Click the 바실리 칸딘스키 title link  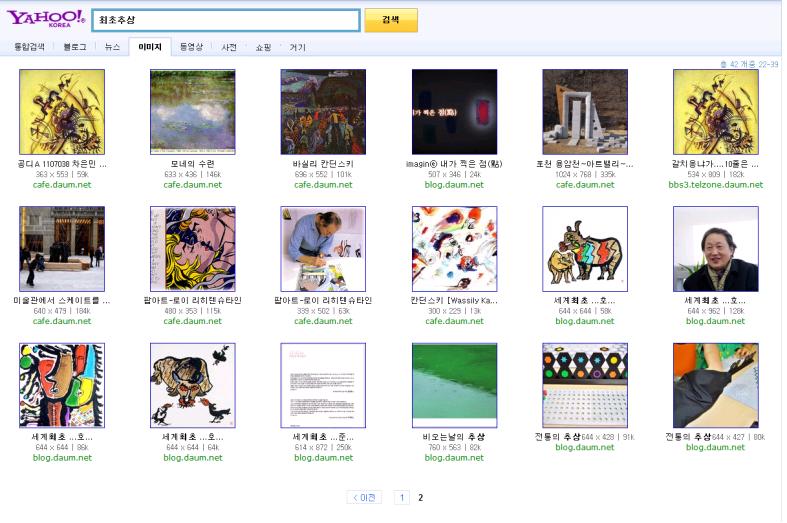tap(323, 164)
